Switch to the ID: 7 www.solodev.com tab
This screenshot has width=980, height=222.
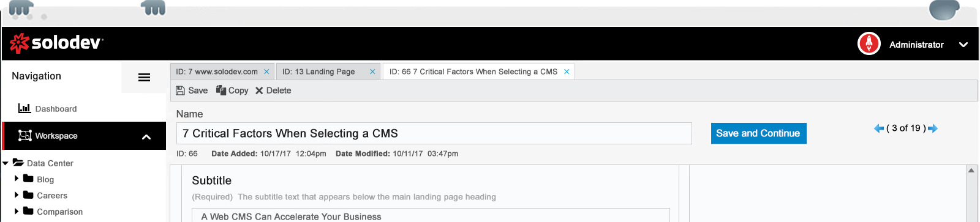coord(217,72)
